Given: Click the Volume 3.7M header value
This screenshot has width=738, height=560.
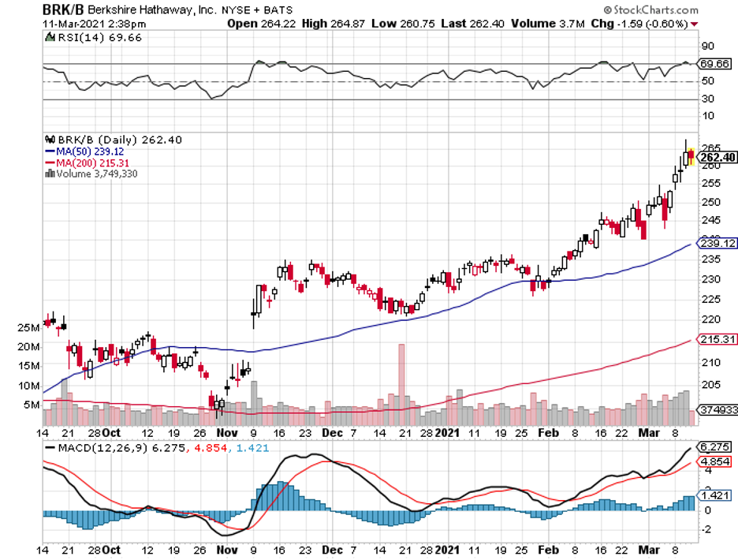Looking at the screenshot, I should tap(548, 24).
